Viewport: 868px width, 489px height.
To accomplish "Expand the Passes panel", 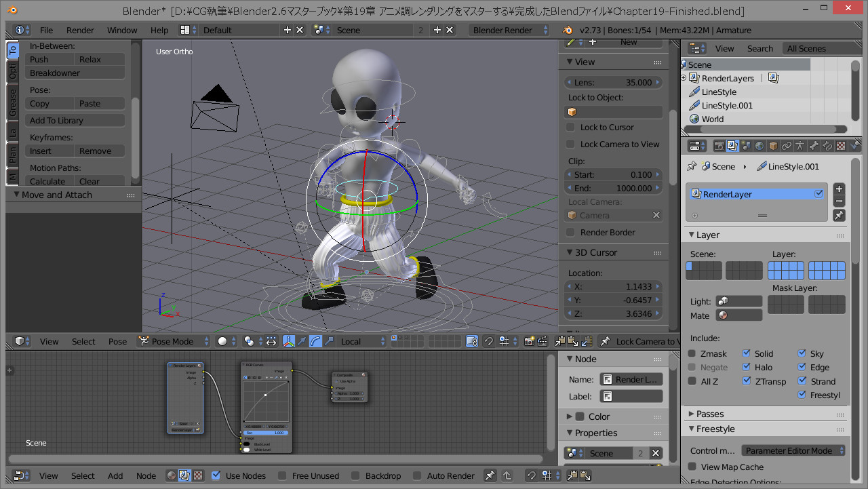I will tap(709, 414).
